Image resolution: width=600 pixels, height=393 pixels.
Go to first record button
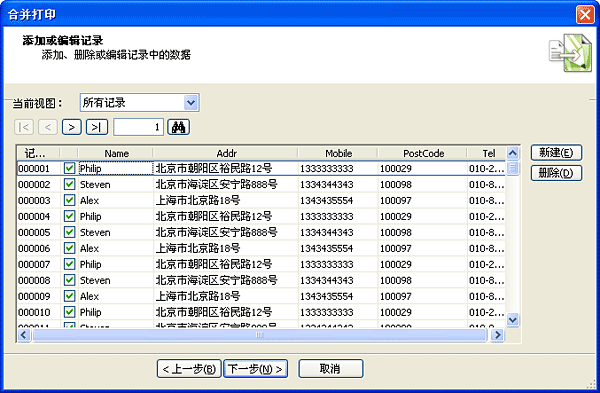pyautogui.click(x=24, y=127)
